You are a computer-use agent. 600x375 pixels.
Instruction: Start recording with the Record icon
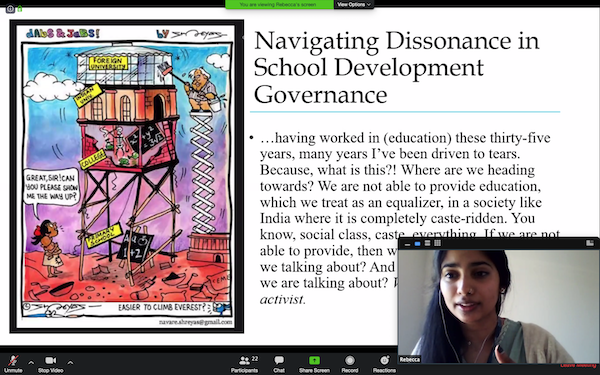point(349,360)
